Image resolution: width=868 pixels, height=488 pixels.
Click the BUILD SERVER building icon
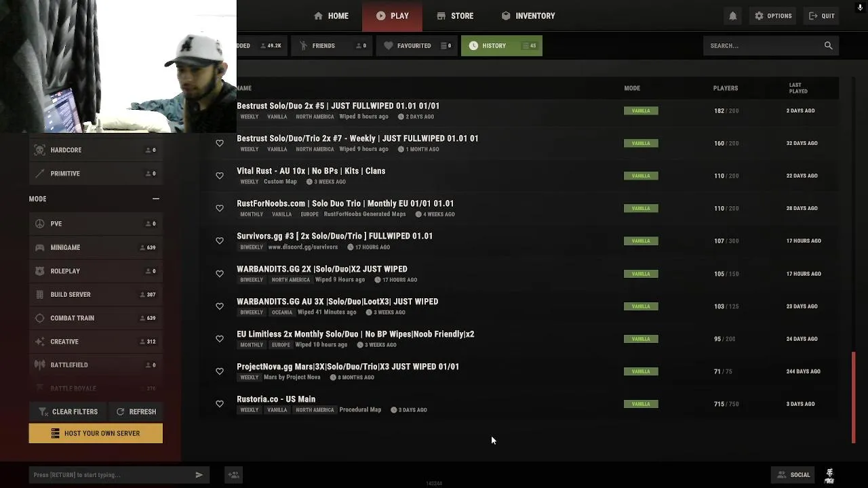click(39, 294)
